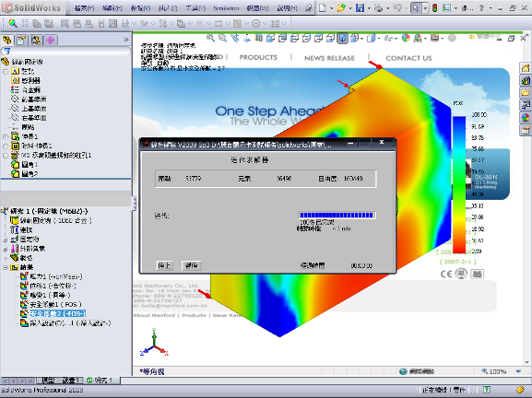Click the Simulation Study Advisor magnifier icon

point(13,23)
